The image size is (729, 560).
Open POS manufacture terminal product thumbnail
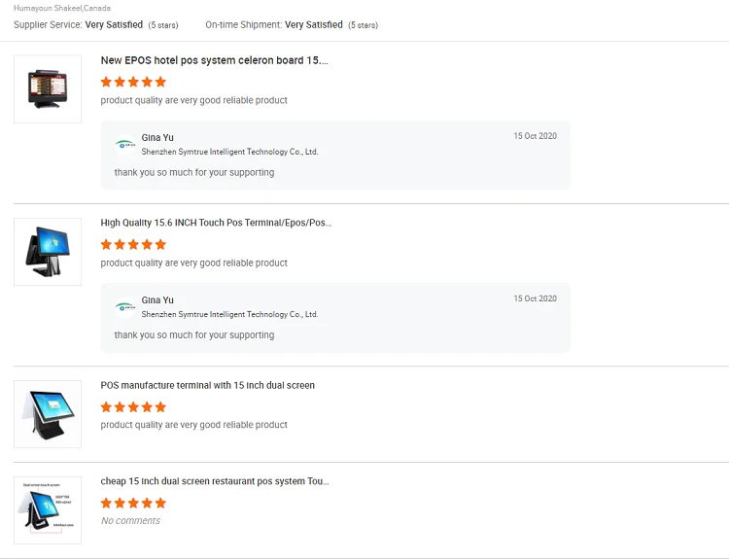coord(48,414)
